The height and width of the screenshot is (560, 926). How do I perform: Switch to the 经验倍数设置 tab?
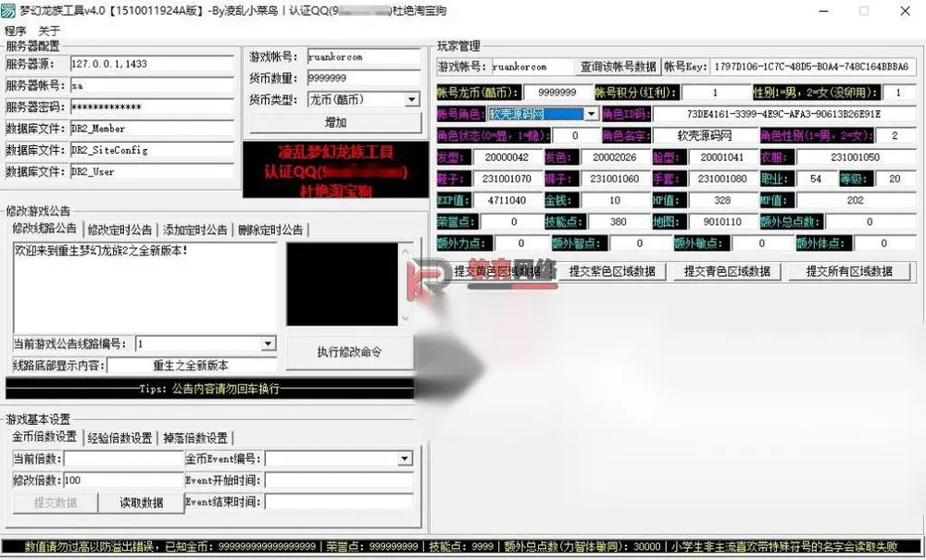(x=119, y=438)
